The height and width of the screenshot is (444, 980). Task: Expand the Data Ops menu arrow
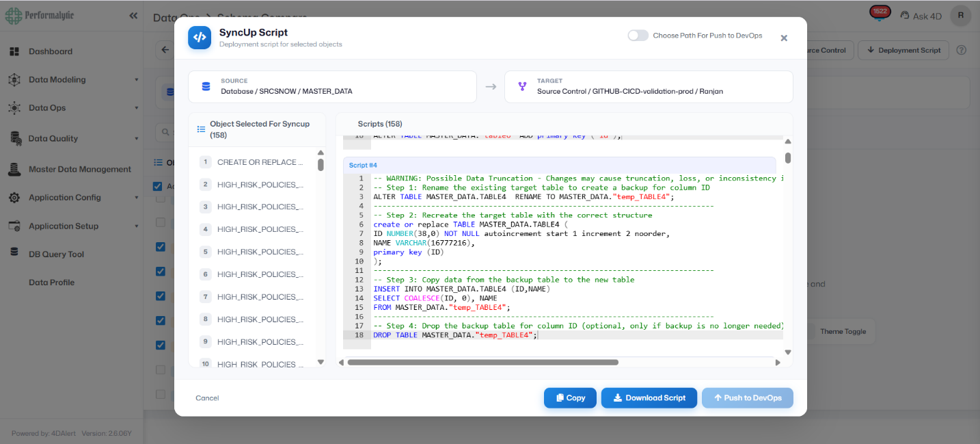136,108
